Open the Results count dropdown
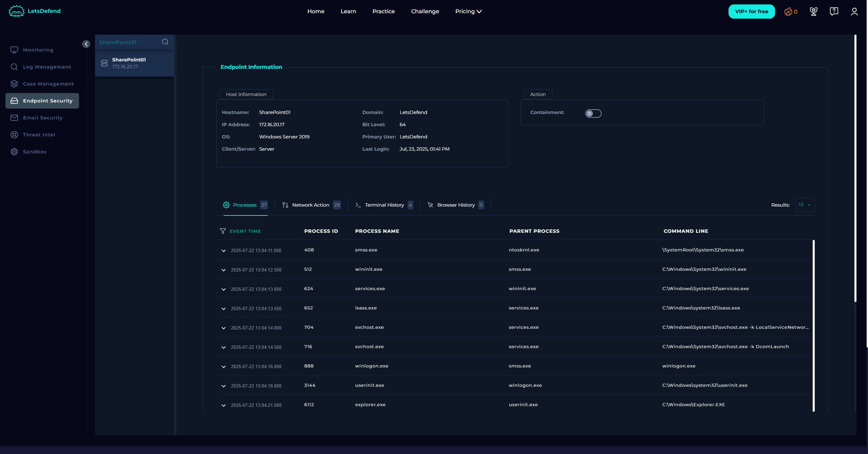 pyautogui.click(x=805, y=205)
